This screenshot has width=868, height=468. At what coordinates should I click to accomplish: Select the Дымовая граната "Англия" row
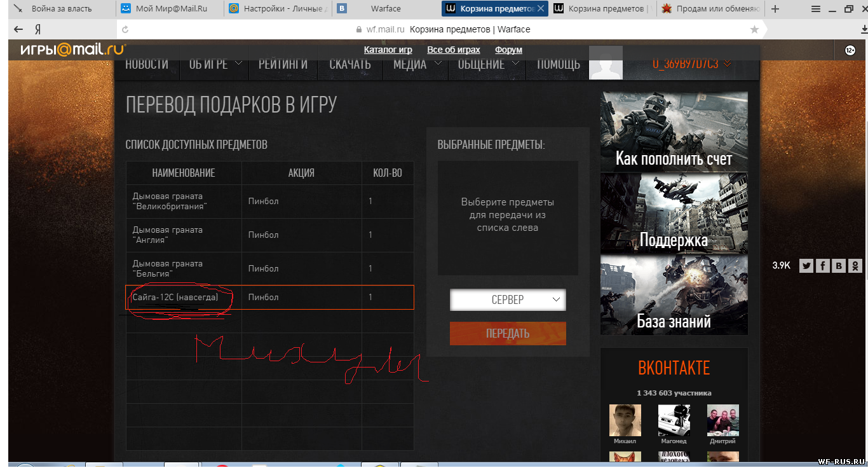point(269,235)
